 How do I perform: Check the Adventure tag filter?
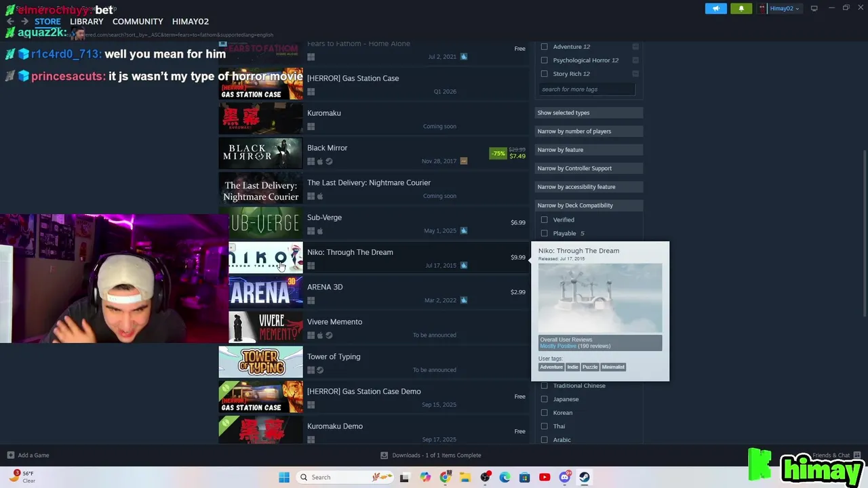[544, 47]
